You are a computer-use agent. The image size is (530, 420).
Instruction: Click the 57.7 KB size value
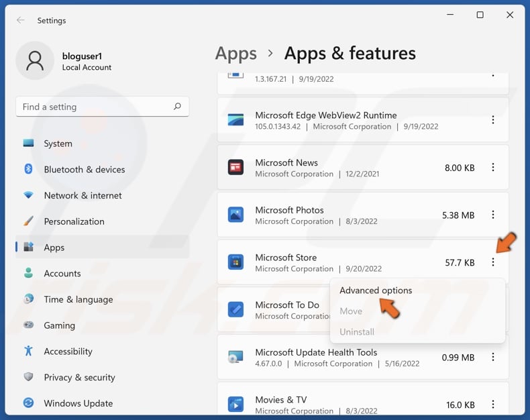pyautogui.click(x=460, y=263)
